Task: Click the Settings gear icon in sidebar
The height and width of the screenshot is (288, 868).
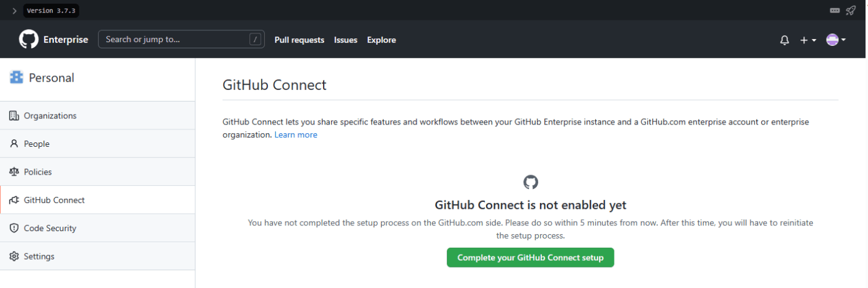Action: pyautogui.click(x=14, y=256)
